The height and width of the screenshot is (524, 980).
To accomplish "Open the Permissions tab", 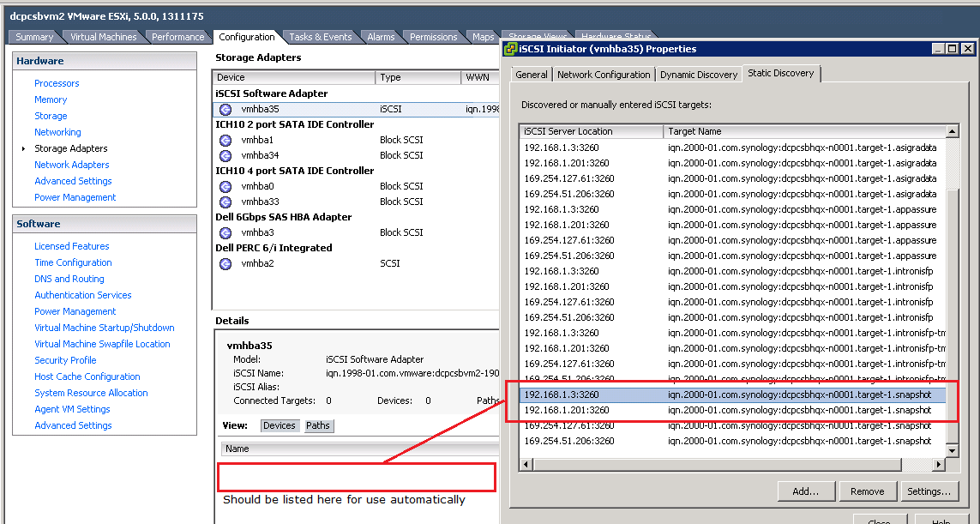I will click(x=433, y=37).
